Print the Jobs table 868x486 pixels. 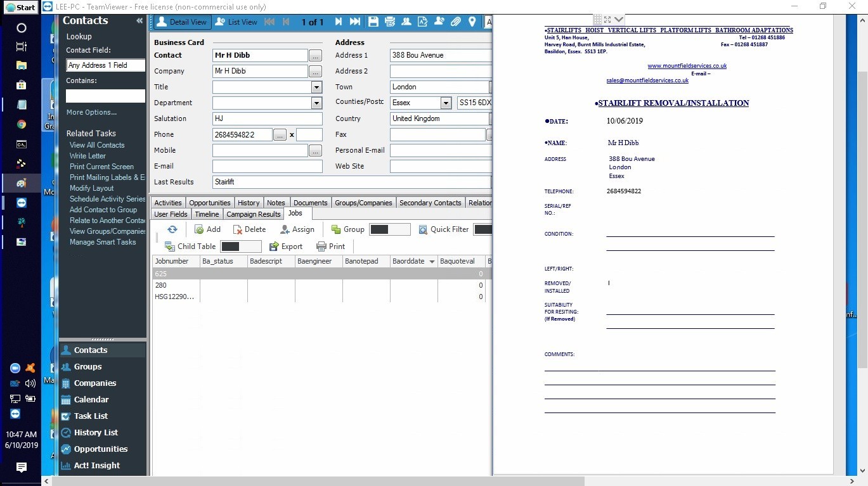click(x=330, y=246)
